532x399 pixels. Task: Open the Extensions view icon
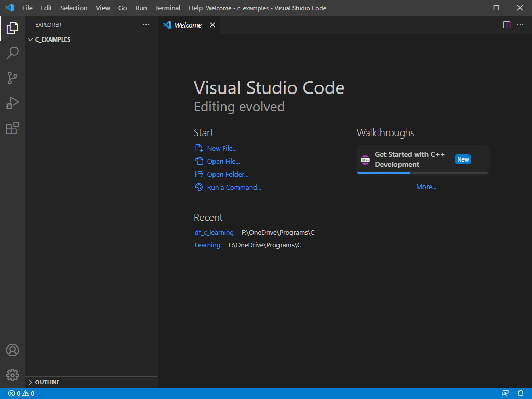coord(12,128)
